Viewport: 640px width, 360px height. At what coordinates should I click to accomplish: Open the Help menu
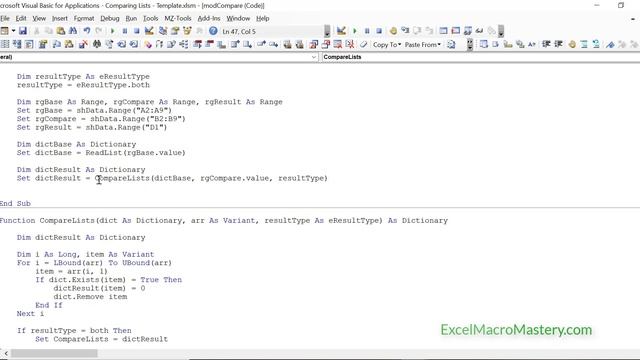(262, 18)
